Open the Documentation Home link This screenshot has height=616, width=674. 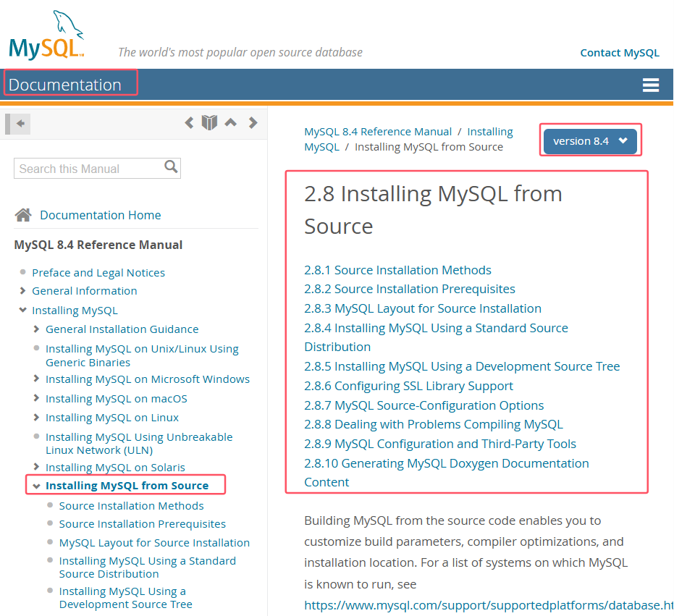[100, 215]
